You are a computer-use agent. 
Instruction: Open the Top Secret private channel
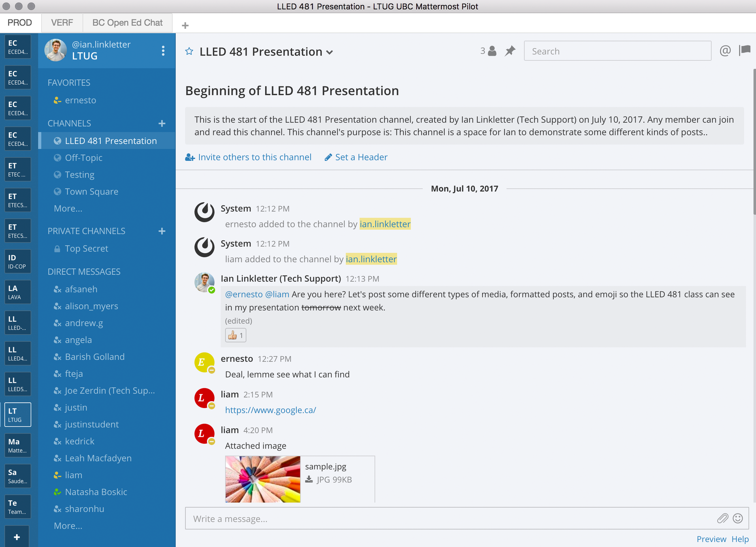click(86, 248)
